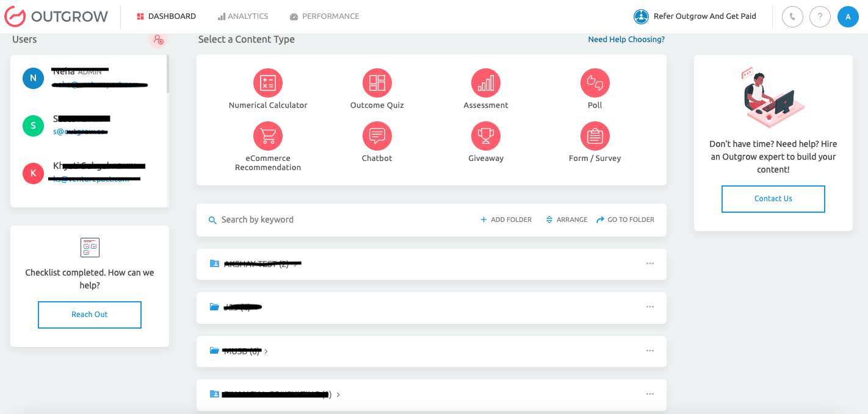The height and width of the screenshot is (414, 868).
Task: Click the search magnifier icon
Action: pyautogui.click(x=212, y=220)
